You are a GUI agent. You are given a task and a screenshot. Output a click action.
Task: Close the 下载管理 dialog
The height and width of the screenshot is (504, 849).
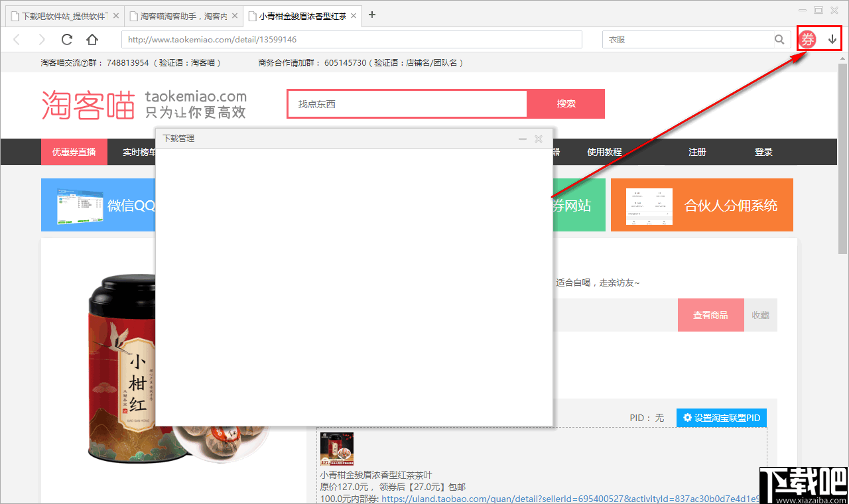tap(539, 139)
